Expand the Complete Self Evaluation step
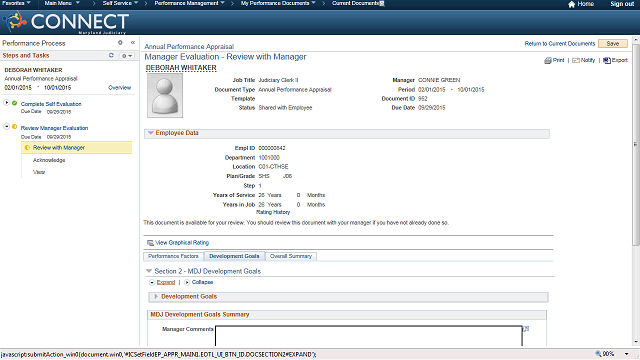 coord(7,102)
